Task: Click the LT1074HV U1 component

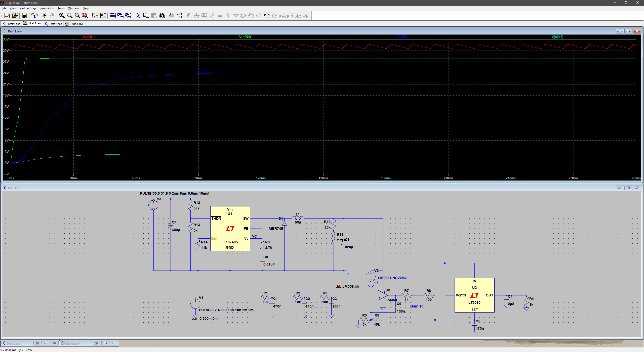Action: pyautogui.click(x=230, y=229)
